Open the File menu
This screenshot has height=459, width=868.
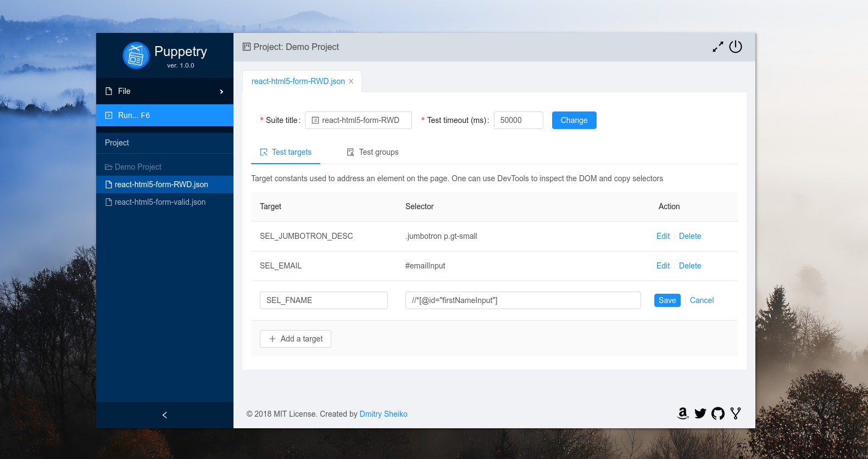[x=165, y=91]
